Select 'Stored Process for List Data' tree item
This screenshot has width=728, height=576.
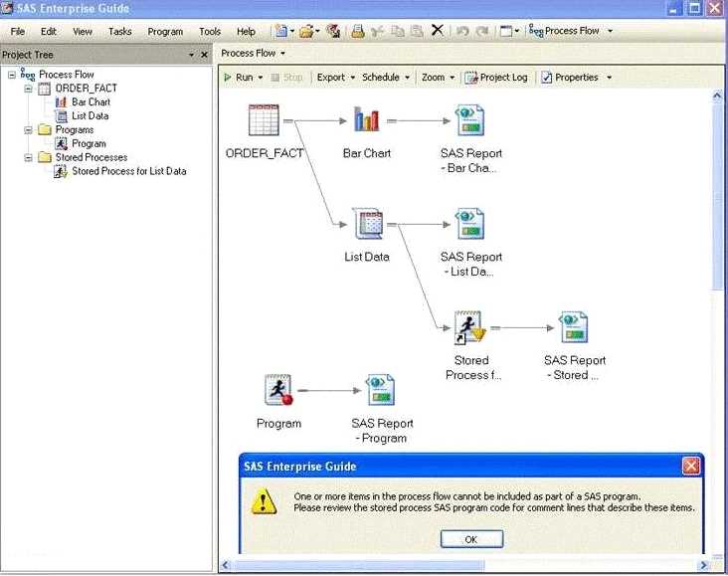tap(128, 171)
